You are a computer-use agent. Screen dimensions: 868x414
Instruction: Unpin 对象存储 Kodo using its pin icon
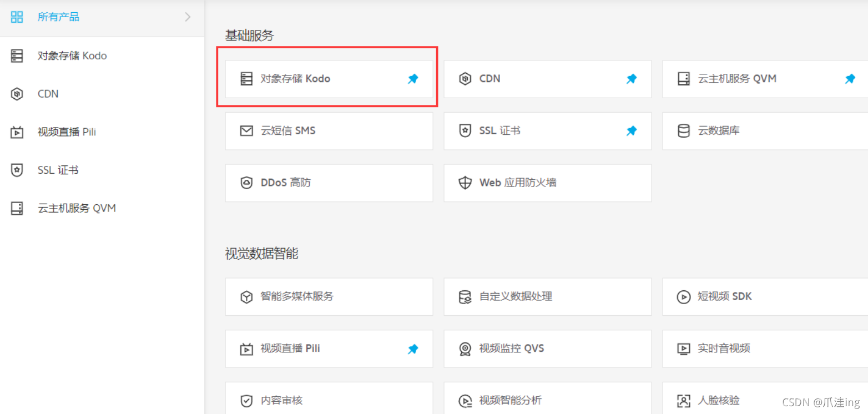pyautogui.click(x=413, y=79)
